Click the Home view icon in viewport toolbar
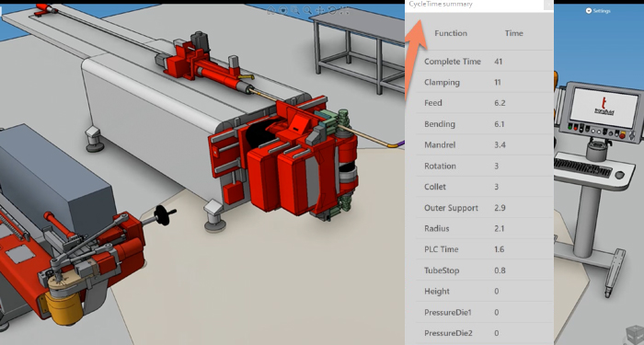 point(271,11)
